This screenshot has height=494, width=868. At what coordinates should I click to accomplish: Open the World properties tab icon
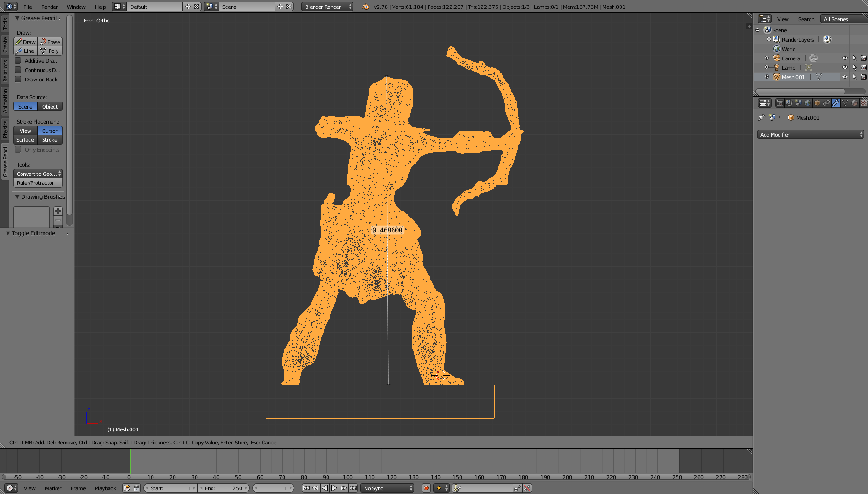[x=808, y=103]
